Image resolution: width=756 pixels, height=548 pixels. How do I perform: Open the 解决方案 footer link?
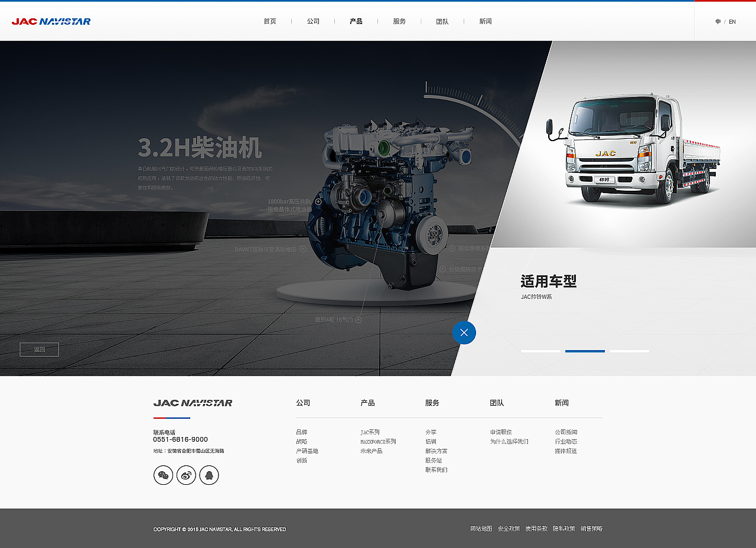point(436,451)
